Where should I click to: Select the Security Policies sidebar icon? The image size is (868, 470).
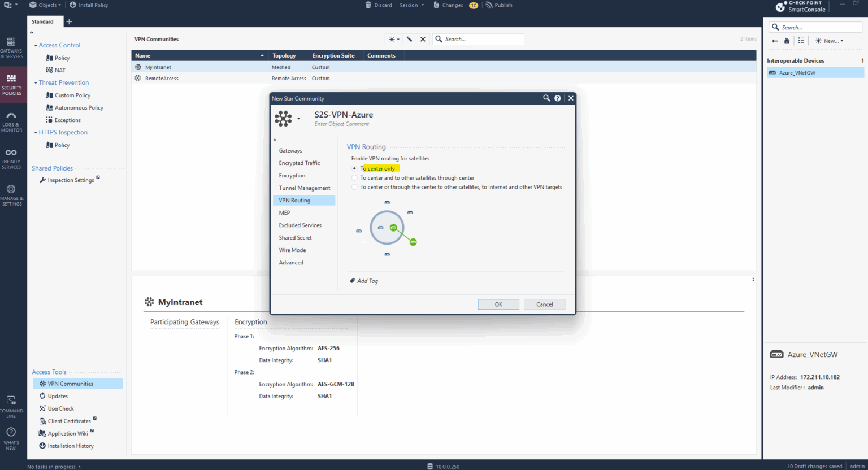point(12,84)
